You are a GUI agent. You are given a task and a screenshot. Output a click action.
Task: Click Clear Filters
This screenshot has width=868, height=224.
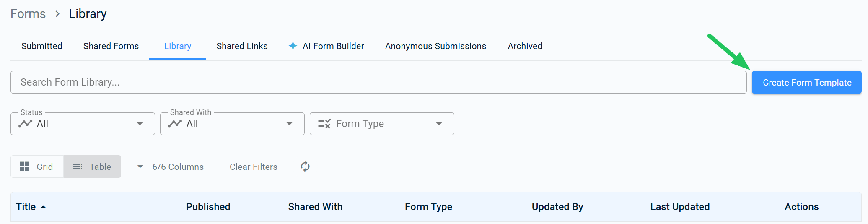coord(254,167)
